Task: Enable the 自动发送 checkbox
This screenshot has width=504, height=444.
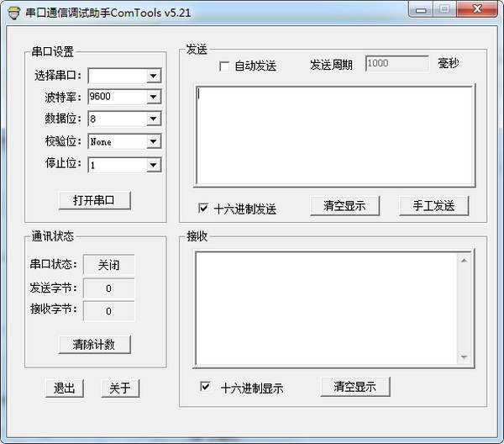Action: (224, 66)
